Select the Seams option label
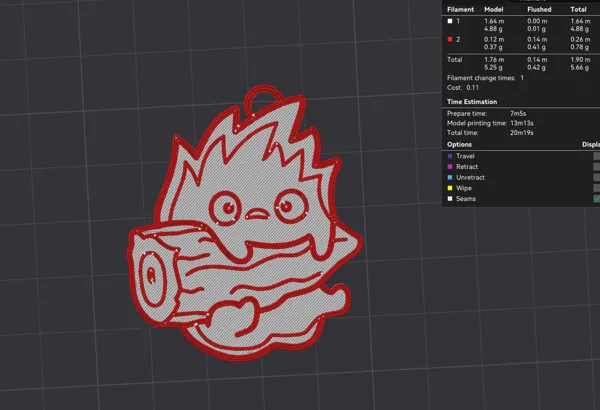 (466, 199)
